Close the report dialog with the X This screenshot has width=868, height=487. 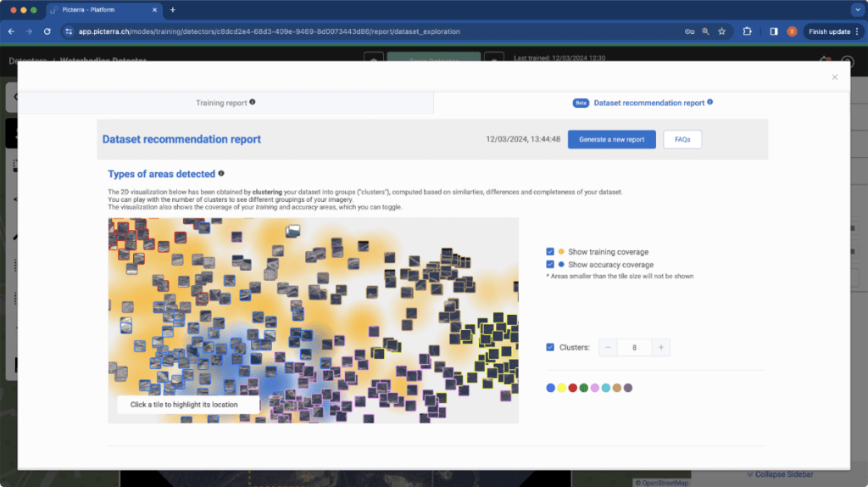click(834, 77)
